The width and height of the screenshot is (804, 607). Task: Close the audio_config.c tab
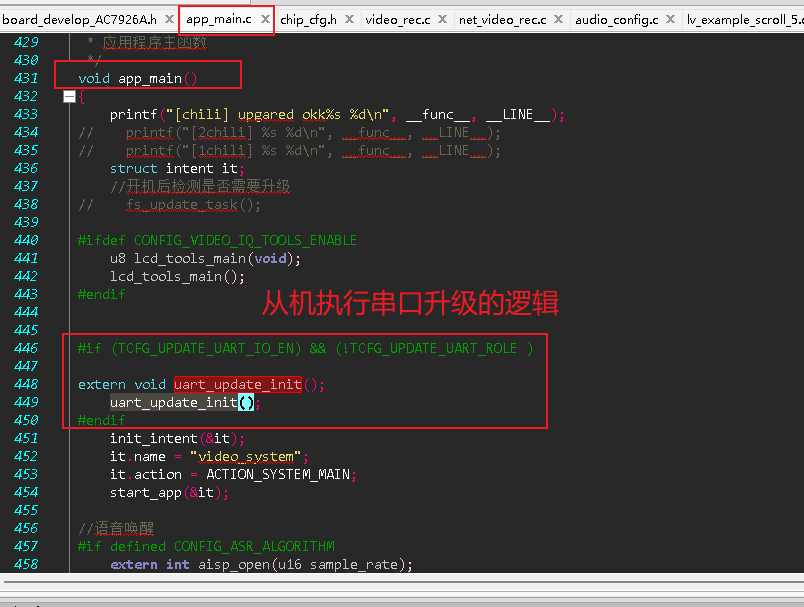670,19
